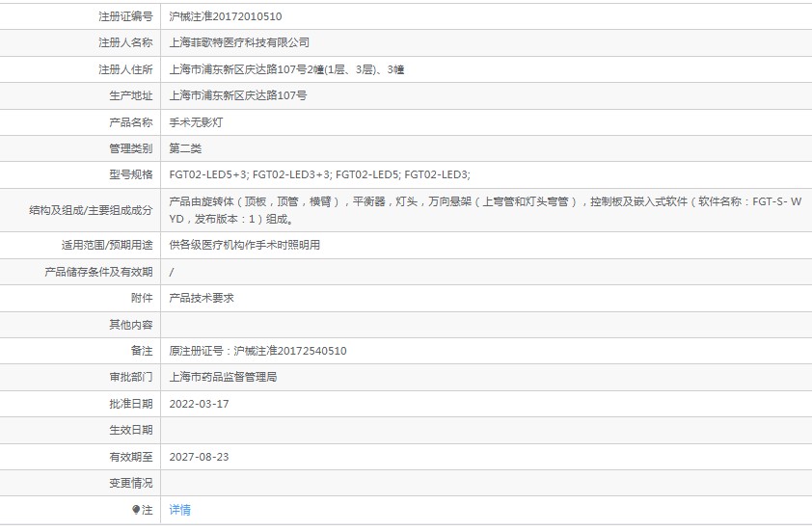Click the 适用范围/预期用途 label
Viewport: 812px width, 531px height.
click(107, 246)
